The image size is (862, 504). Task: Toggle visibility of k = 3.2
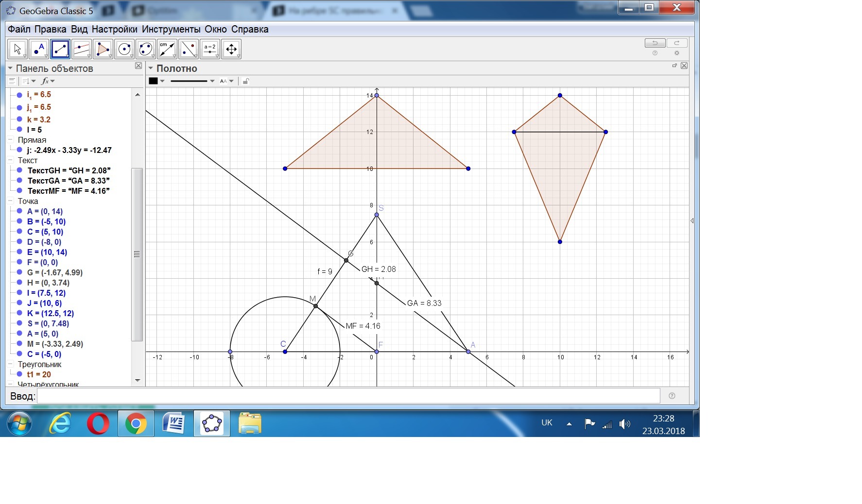click(x=19, y=119)
